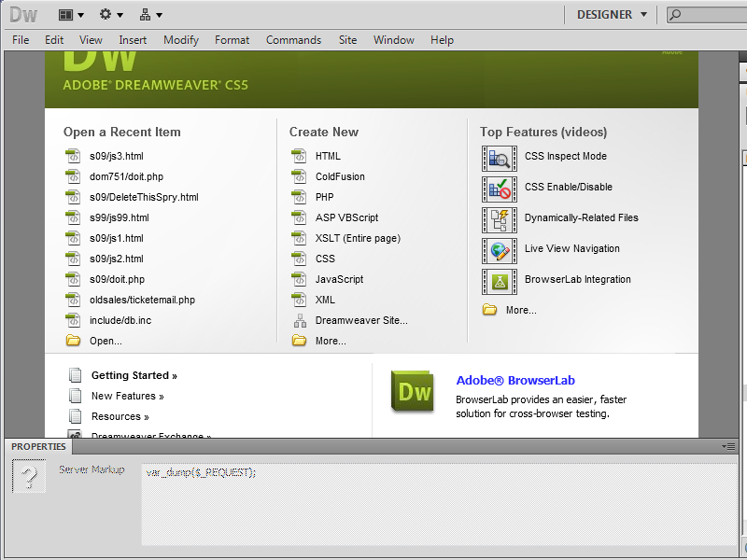Click the Dreamweaver Site network icon
This screenshot has height=560, width=747.
click(300, 320)
